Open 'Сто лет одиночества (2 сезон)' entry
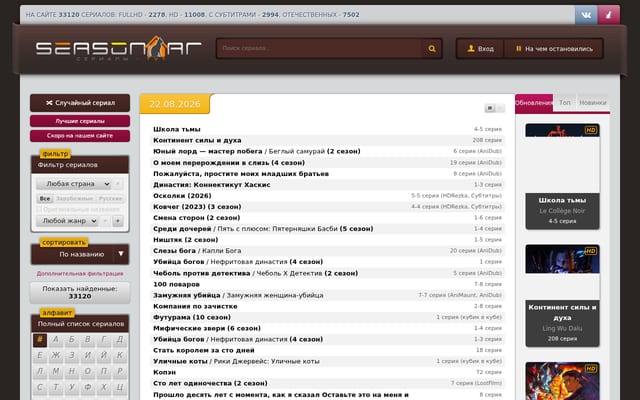This screenshot has width=640, height=400. (210, 383)
